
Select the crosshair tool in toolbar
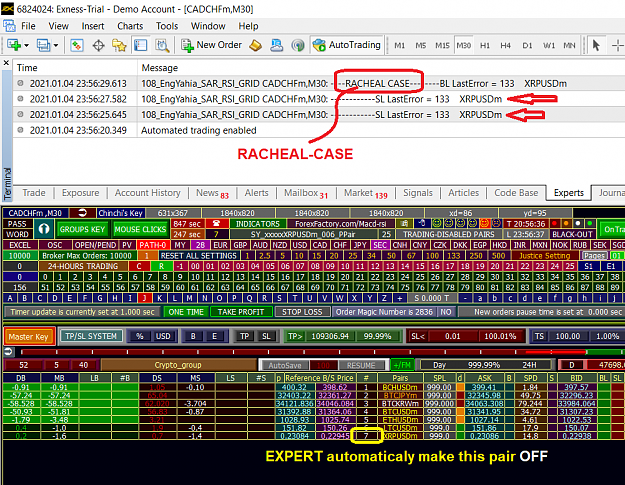click(618, 45)
